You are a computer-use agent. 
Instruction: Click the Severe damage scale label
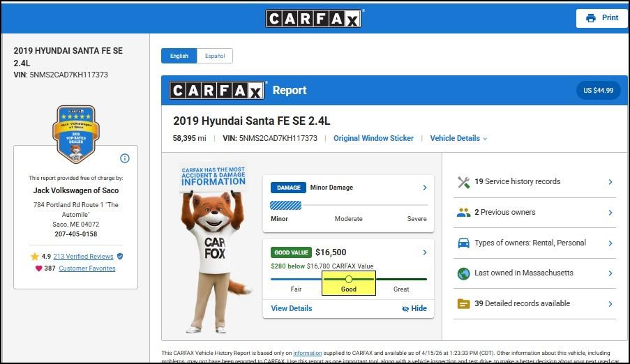pyautogui.click(x=417, y=219)
